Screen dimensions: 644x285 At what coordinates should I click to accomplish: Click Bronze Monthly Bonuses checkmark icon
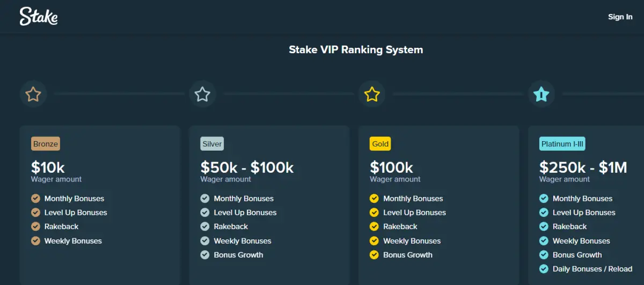(36, 199)
